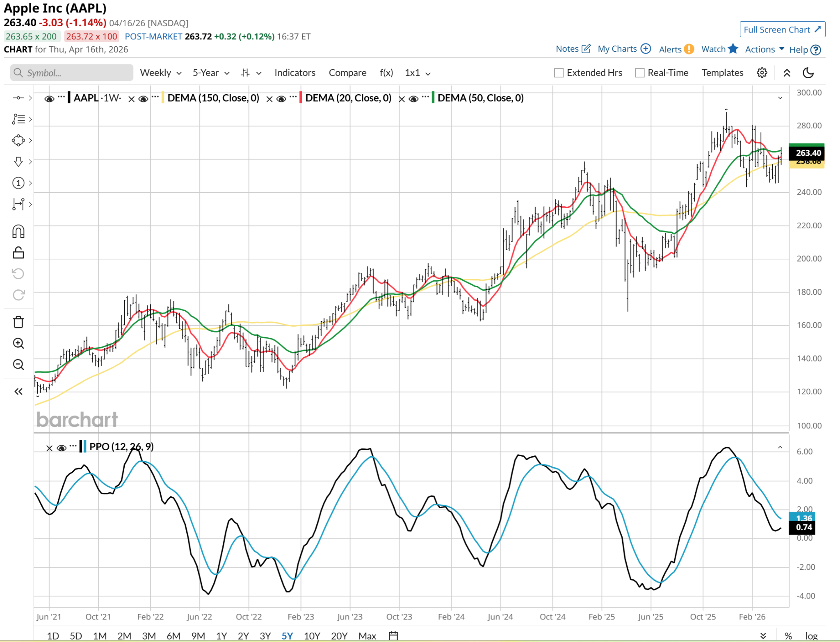Click the magnet snap tool icon
This screenshot has height=642, width=840.
18,232
